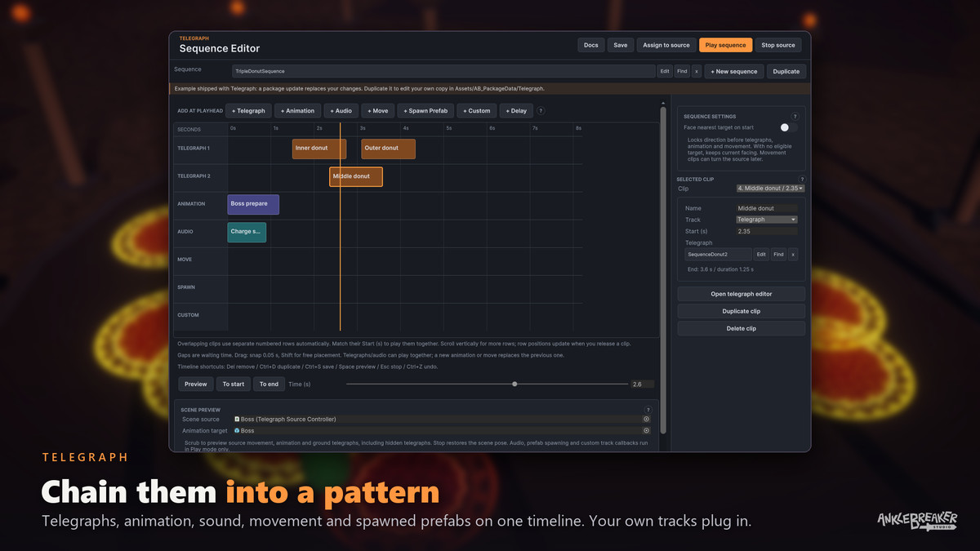
Task: Click the Time scrub slider handle
Action: pos(514,384)
